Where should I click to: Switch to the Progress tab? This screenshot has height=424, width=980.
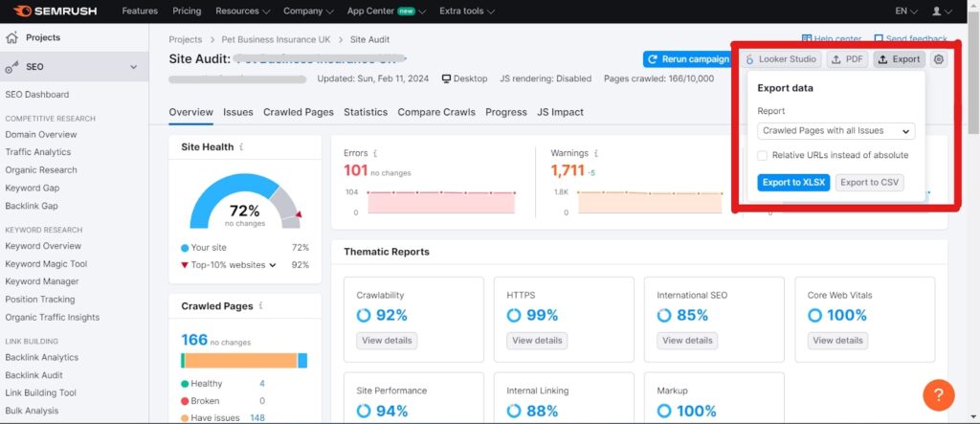pos(506,113)
